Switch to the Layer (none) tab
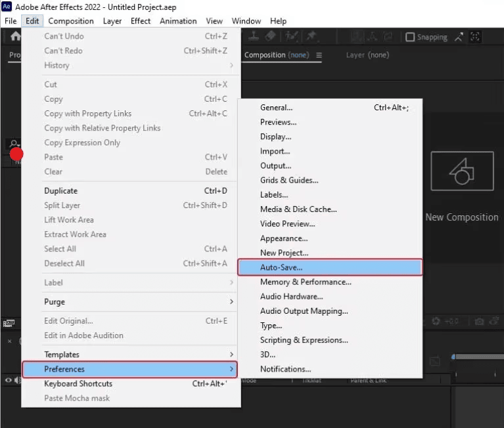504x428 pixels. click(367, 55)
